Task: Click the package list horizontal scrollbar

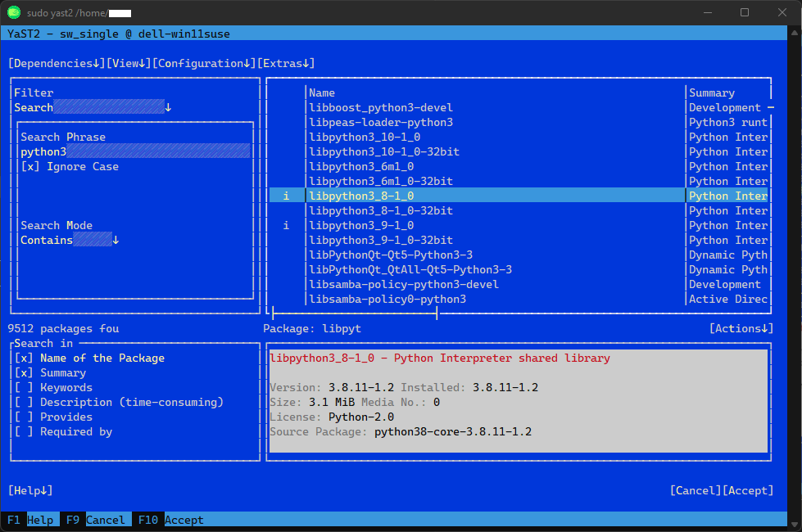Action: click(x=355, y=313)
